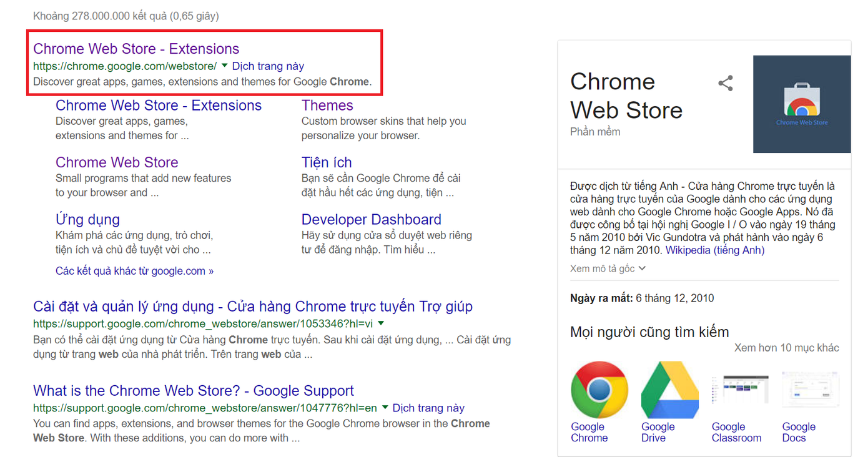The image size is (868, 457).
Task: Open the Developer Dashboard sitelink
Action: 372,220
